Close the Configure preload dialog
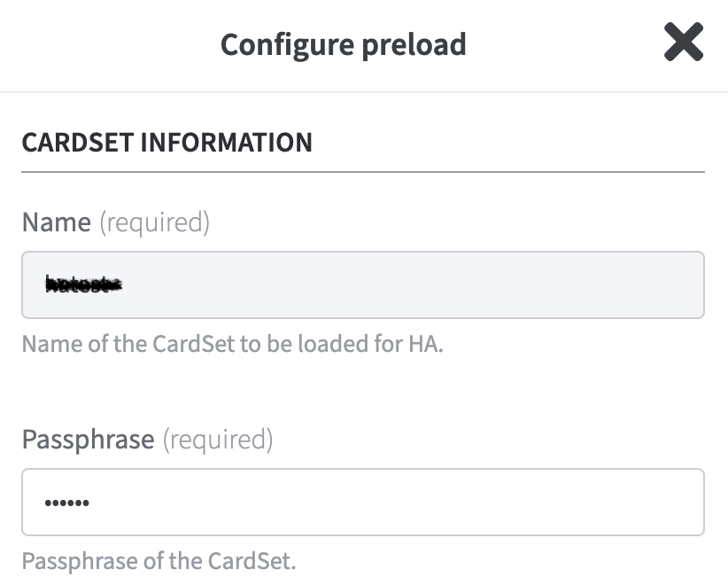Image resolution: width=728 pixels, height=585 pixels. coord(683,43)
